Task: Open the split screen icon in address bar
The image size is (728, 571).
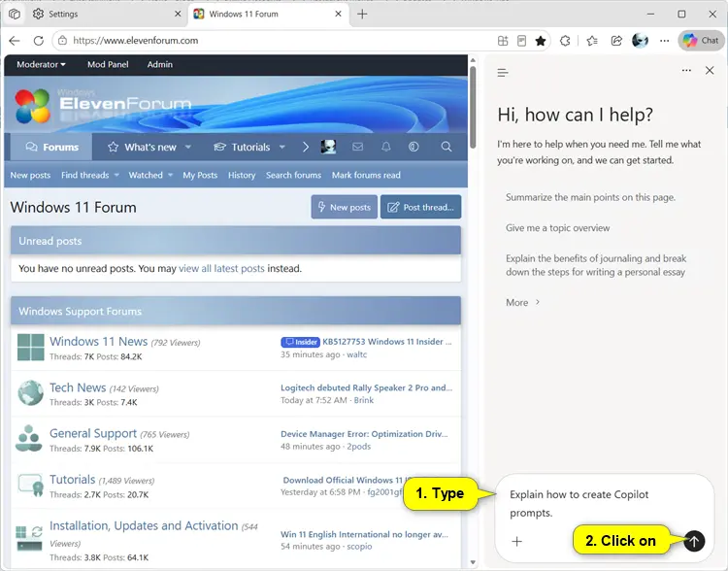Action: click(x=503, y=41)
